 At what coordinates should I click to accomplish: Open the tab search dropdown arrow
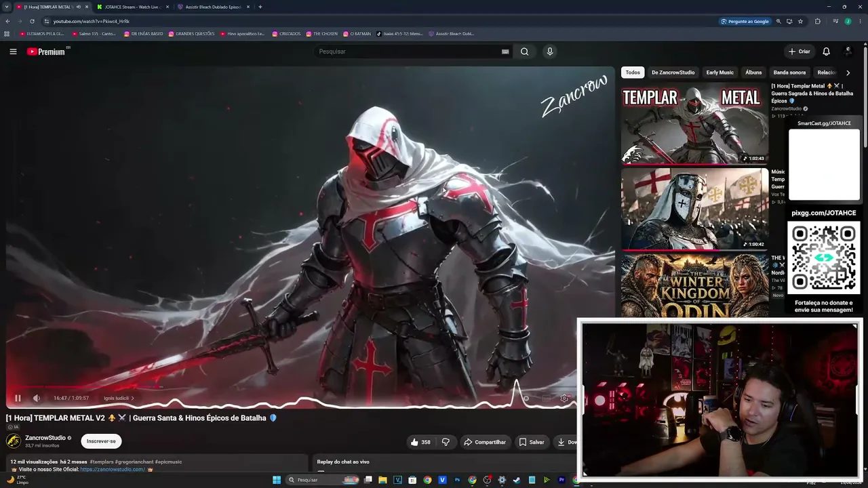(6, 7)
